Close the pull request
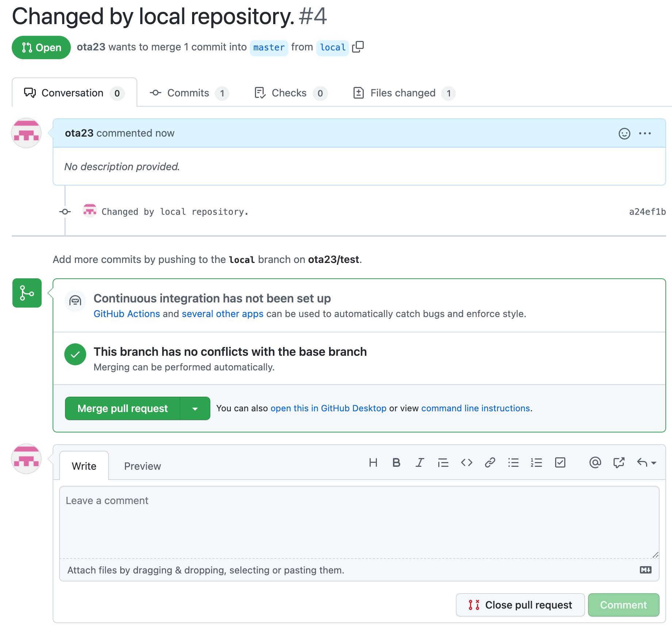This screenshot has width=672, height=629. (520, 605)
